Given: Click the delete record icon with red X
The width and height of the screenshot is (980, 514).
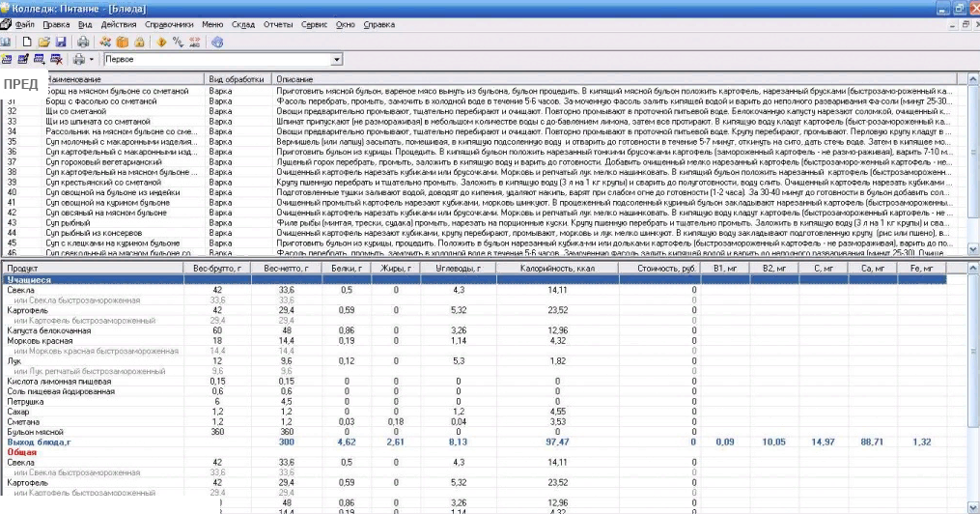Looking at the screenshot, I should [x=56, y=60].
